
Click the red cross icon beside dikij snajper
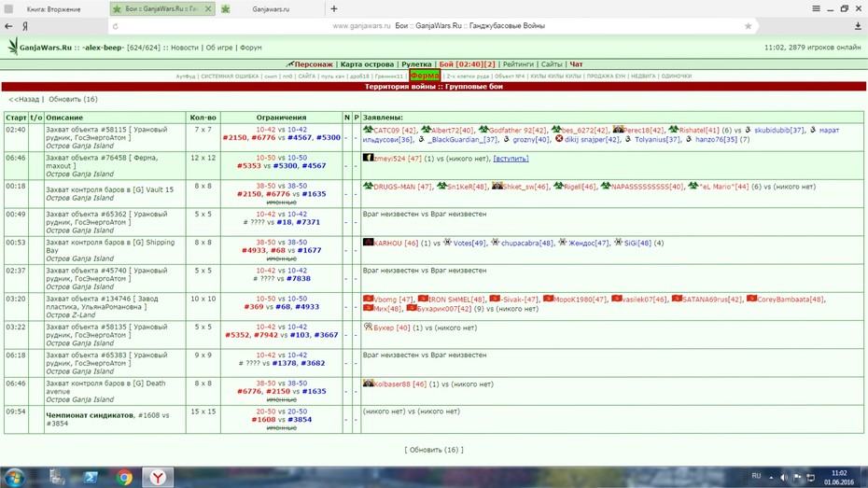pyautogui.click(x=559, y=139)
